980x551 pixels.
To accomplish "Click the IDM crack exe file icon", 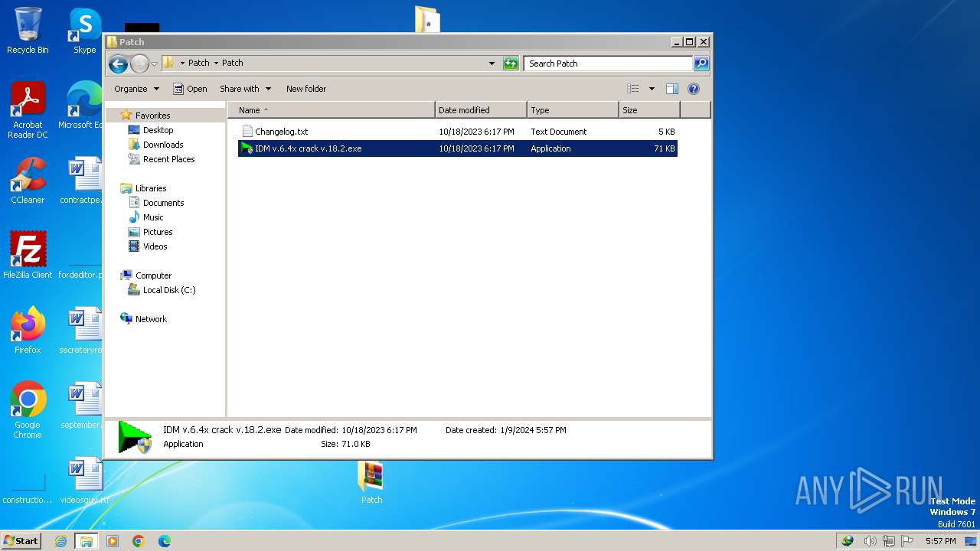I will pyautogui.click(x=247, y=148).
